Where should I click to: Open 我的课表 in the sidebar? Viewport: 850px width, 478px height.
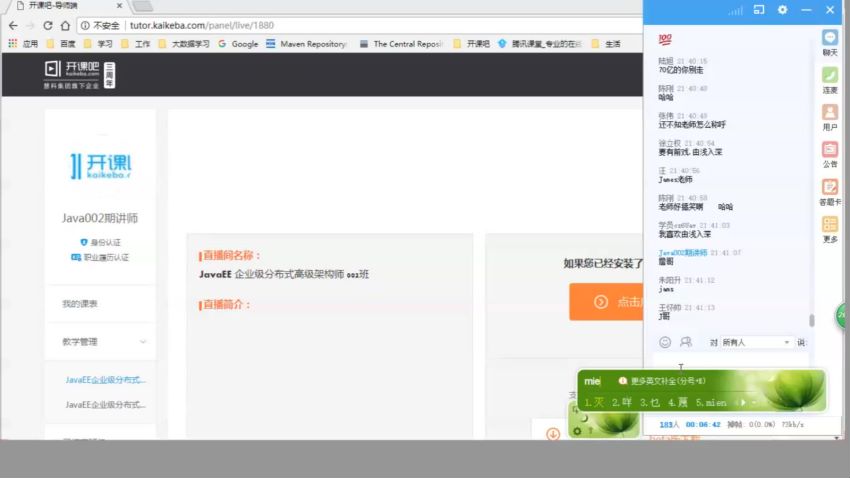point(80,304)
